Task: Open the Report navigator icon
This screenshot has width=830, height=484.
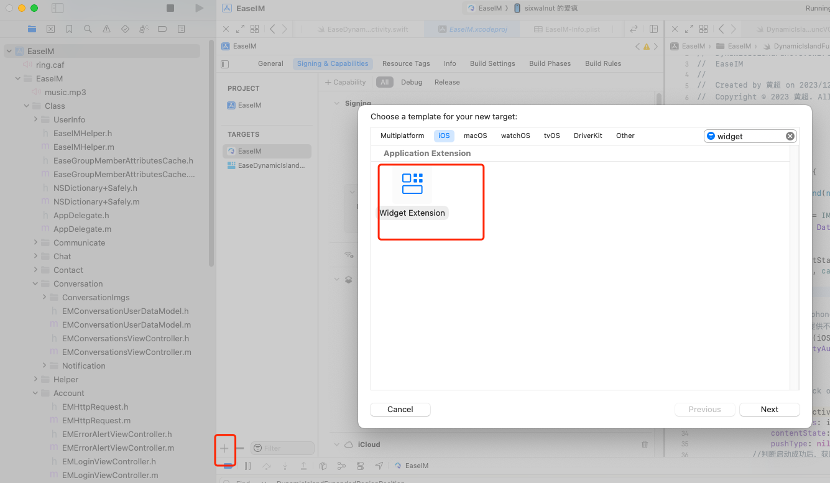Action: click(x=181, y=29)
